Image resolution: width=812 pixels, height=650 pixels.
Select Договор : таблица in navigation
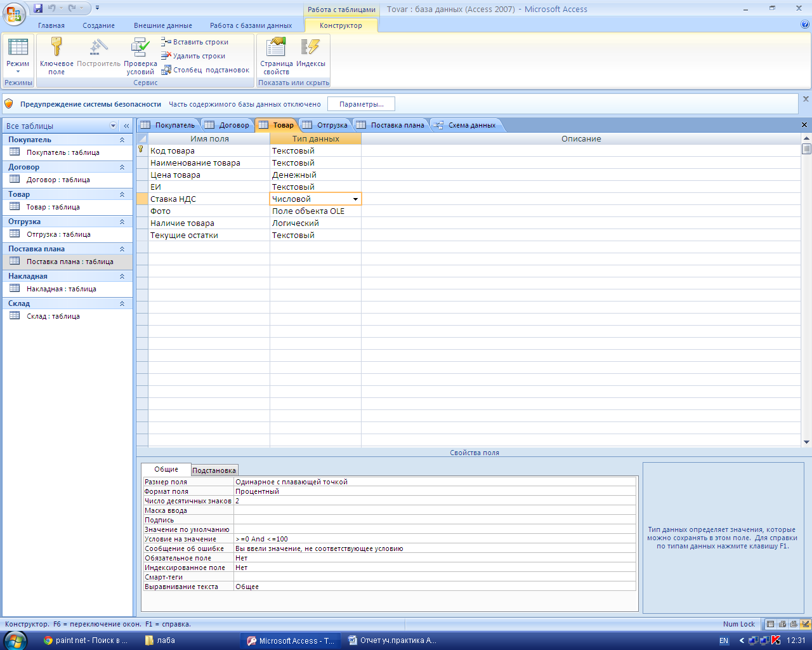coord(68,180)
